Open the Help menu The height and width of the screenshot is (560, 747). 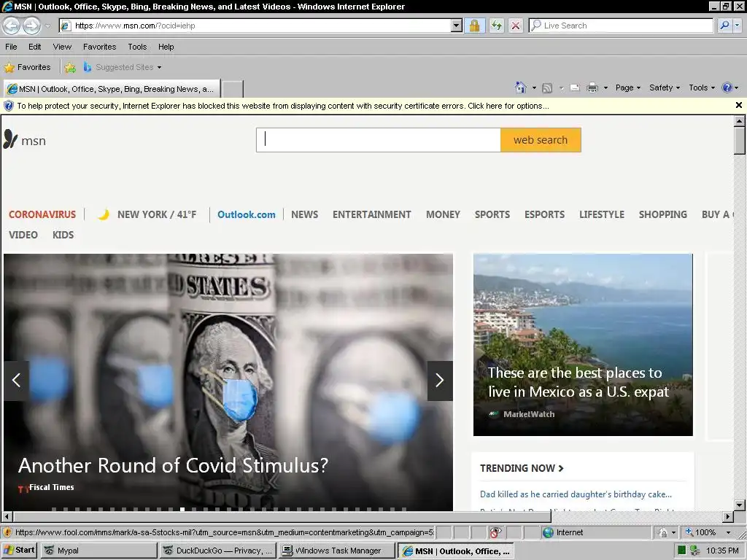(166, 47)
